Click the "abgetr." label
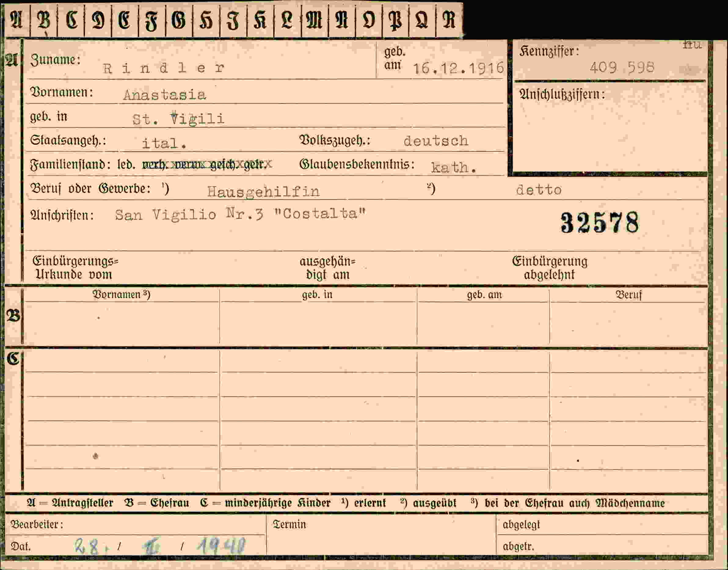 pos(518,546)
